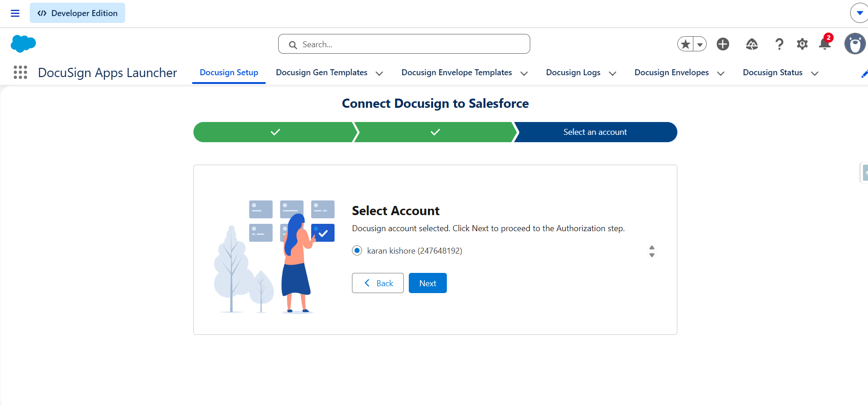Open the App Launcher dots grid

(20, 72)
